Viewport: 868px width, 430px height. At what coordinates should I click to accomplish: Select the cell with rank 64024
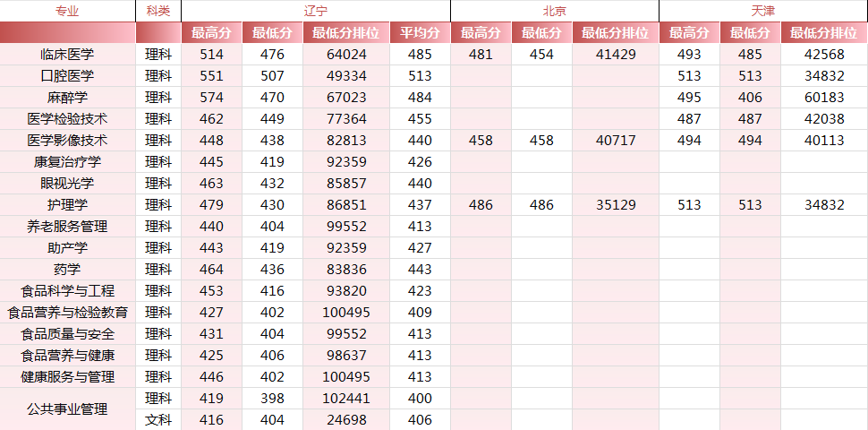coord(345,55)
